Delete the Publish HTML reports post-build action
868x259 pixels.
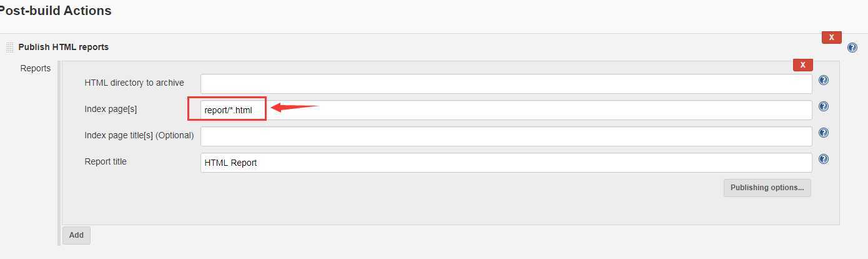(832, 38)
